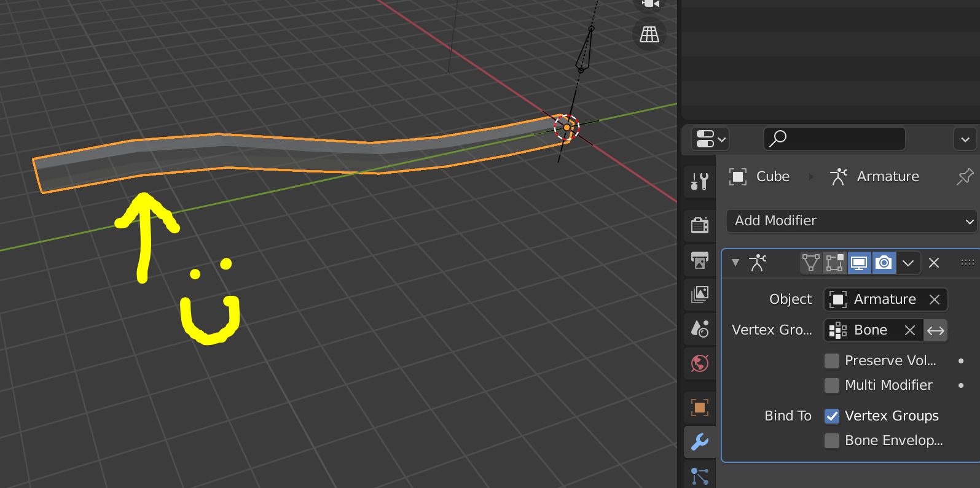
Task: Open View Layer properties icon
Action: tap(699, 295)
